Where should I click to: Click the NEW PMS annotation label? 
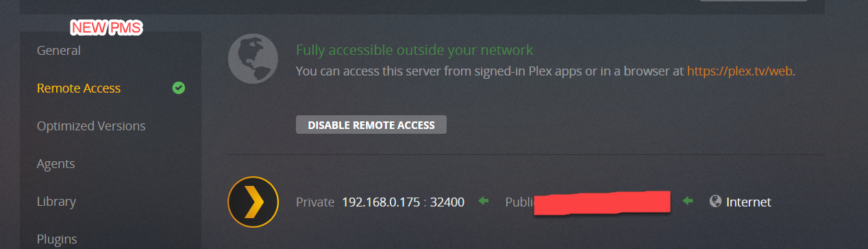[x=106, y=29]
